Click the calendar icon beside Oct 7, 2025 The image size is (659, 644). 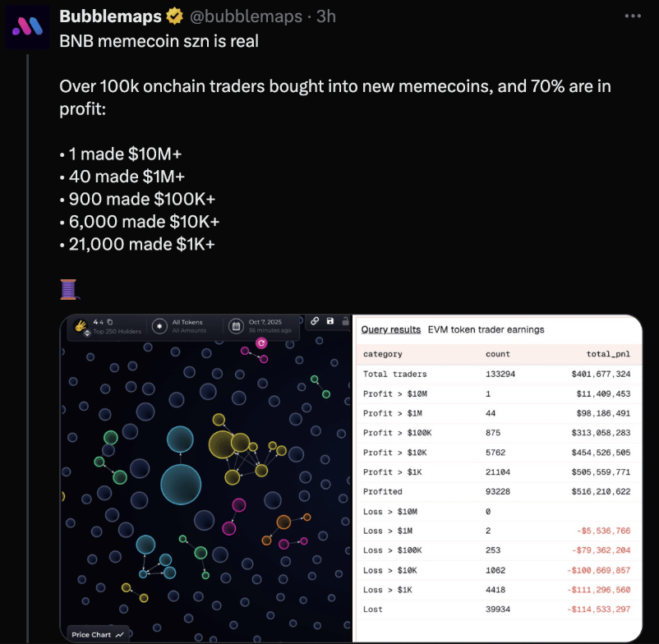(x=236, y=325)
